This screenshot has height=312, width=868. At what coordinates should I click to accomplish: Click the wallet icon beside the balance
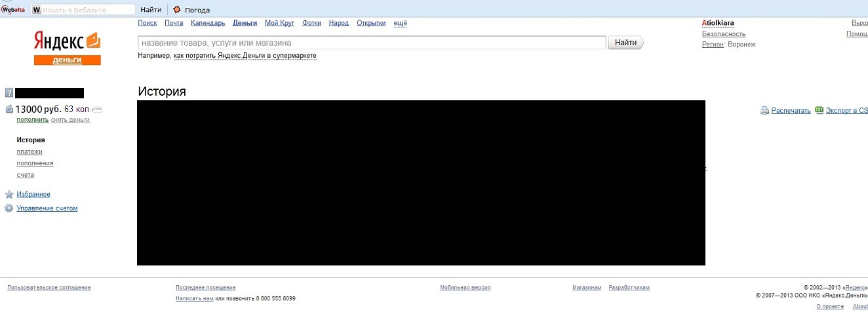[x=9, y=109]
